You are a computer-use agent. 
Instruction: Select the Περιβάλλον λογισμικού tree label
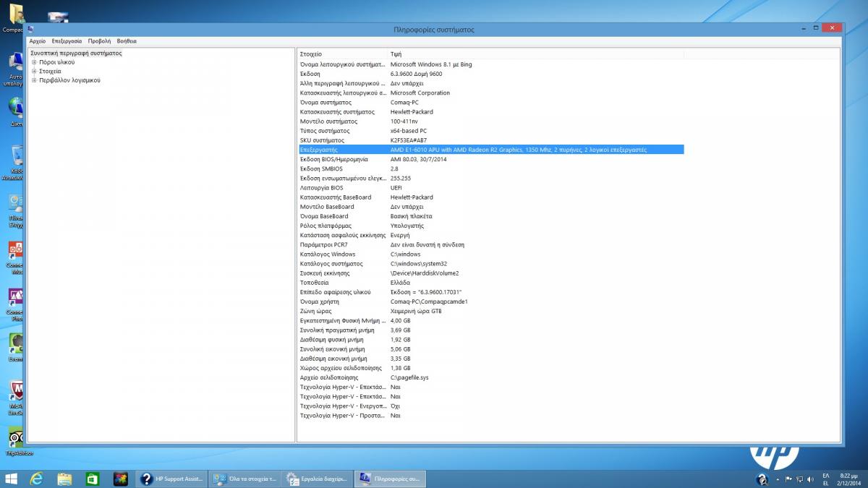(70, 80)
